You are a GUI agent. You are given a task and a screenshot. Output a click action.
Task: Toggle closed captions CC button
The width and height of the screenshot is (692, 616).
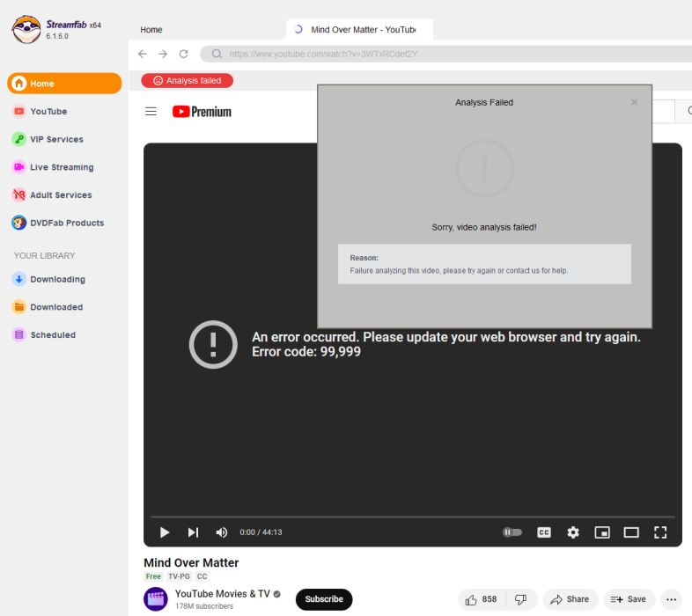click(544, 532)
